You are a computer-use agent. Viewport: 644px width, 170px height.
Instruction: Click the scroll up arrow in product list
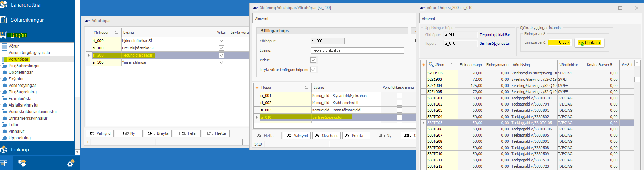tap(637, 63)
